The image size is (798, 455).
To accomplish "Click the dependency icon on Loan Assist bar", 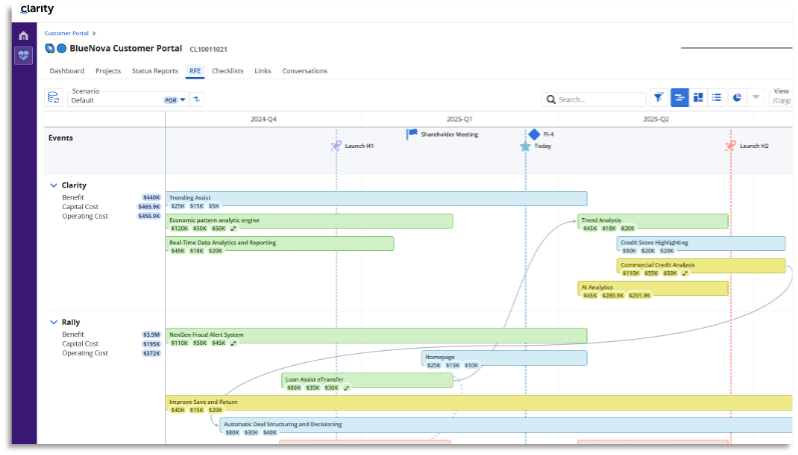I will pos(347,388).
